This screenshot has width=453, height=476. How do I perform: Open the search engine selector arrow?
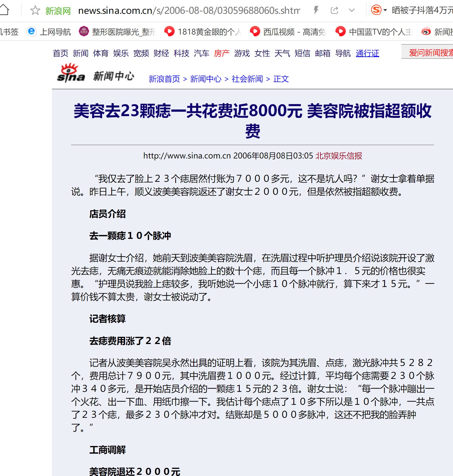click(x=385, y=10)
